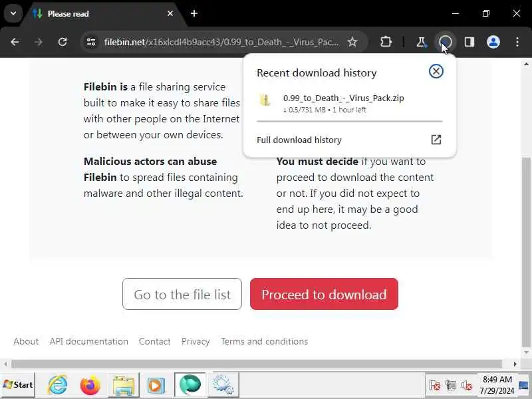Click "Malicious actors can abuse" heading
The image size is (532, 399).
coord(150,161)
